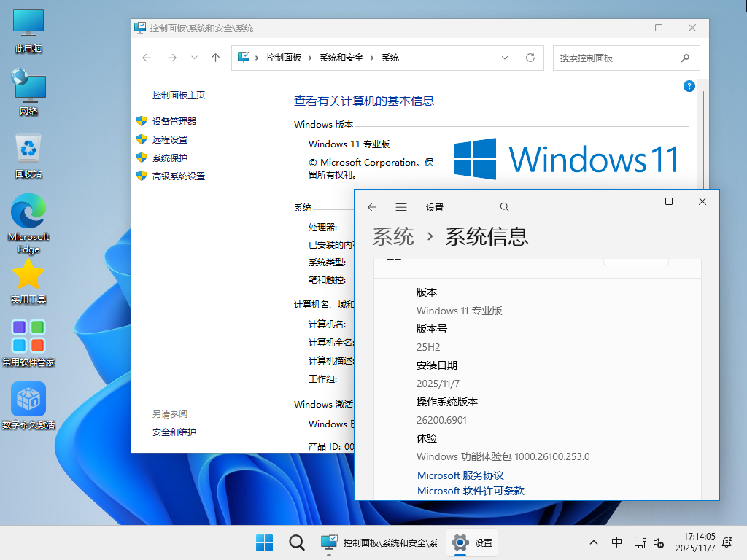Viewport: 747px width, 560px height.
Task: Click the taskbar Search icon
Action: point(296,542)
